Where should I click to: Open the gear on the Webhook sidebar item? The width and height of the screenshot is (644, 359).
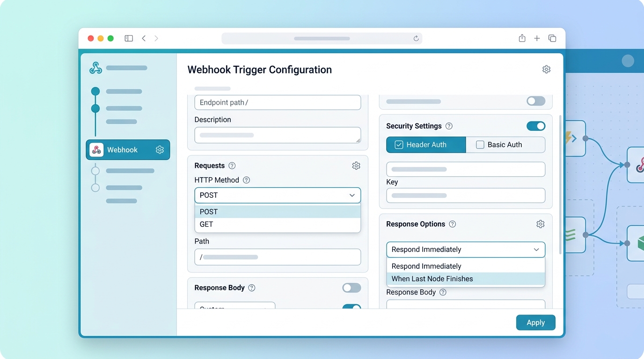point(160,150)
